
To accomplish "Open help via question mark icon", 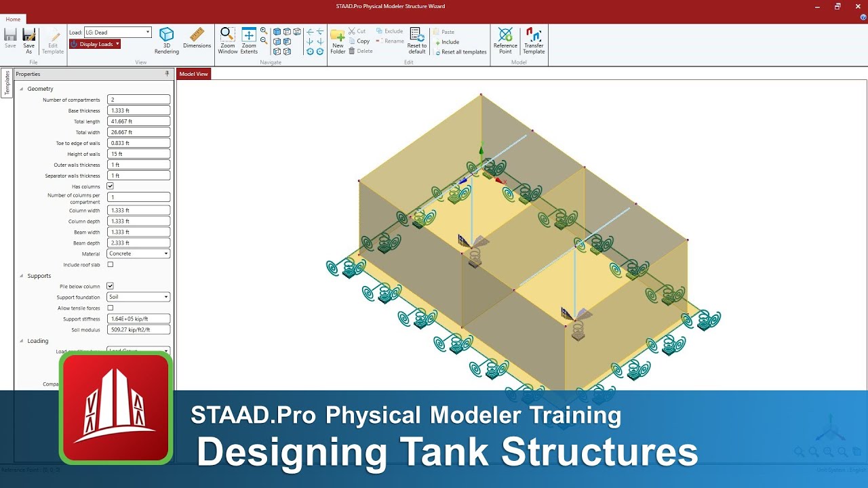I will pos(863,17).
